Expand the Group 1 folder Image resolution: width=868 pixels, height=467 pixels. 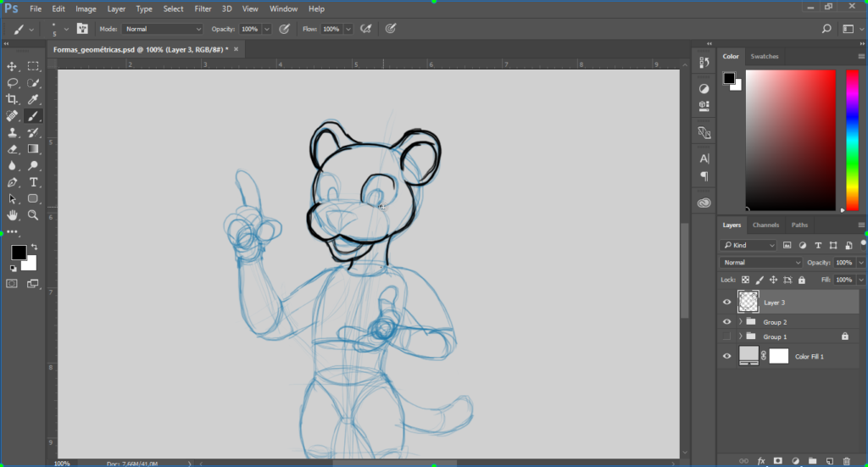[741, 336]
